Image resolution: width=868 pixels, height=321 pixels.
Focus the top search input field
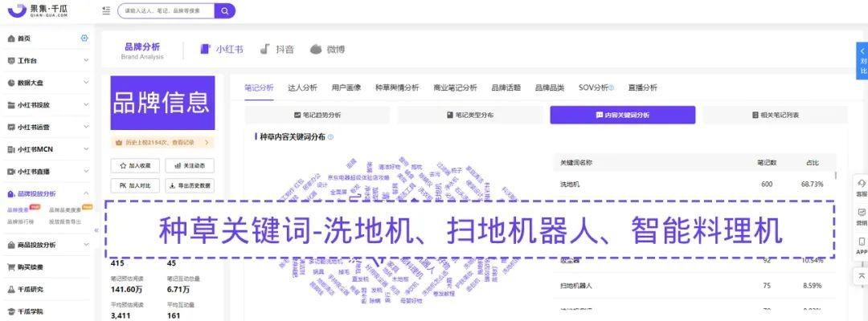click(x=166, y=10)
